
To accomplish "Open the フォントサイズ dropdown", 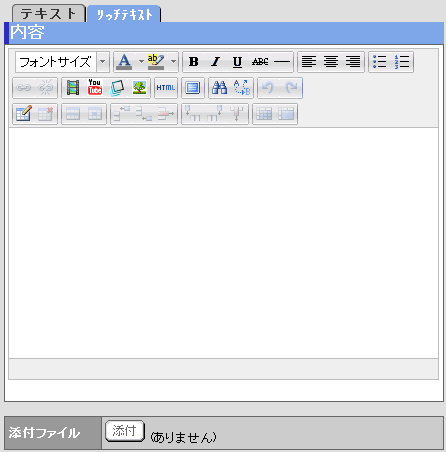I will 62,62.
